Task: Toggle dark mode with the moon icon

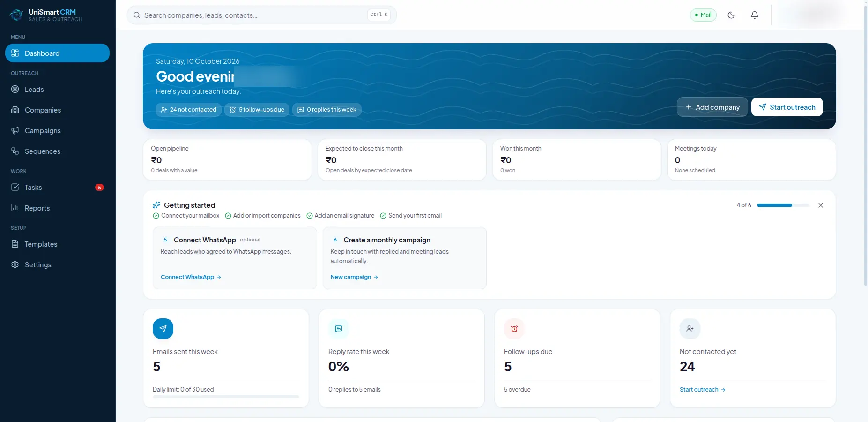Action: pos(731,15)
